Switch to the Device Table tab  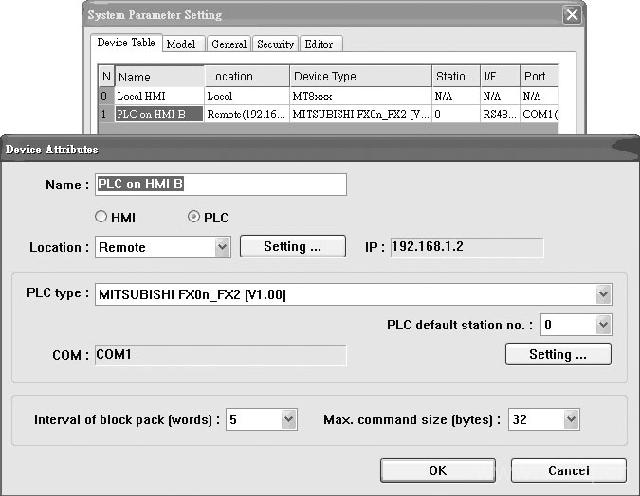[124, 43]
